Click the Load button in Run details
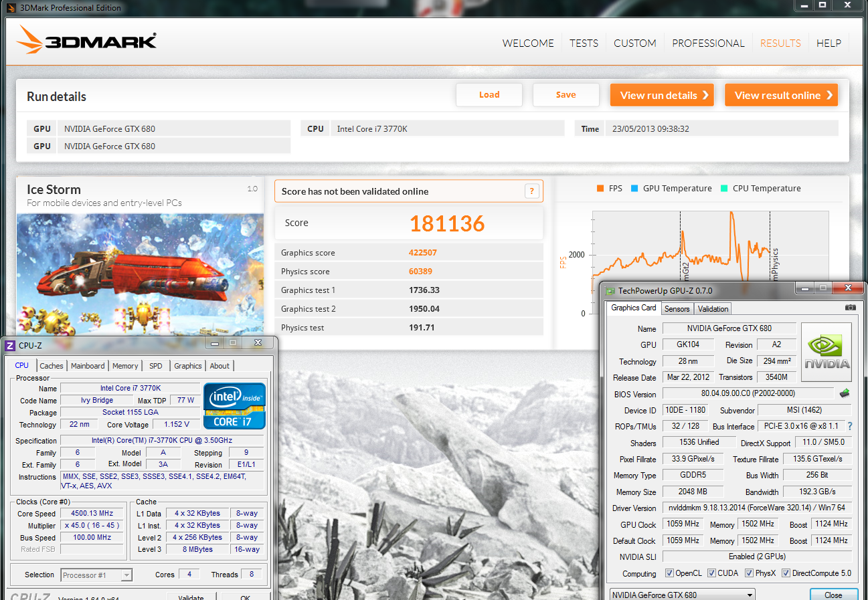The height and width of the screenshot is (600, 868). pos(489,95)
